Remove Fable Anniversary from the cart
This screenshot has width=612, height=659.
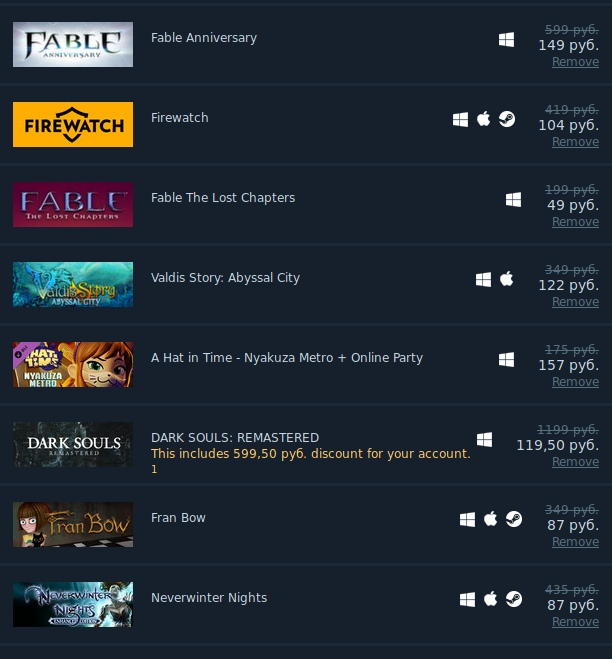[x=575, y=62]
